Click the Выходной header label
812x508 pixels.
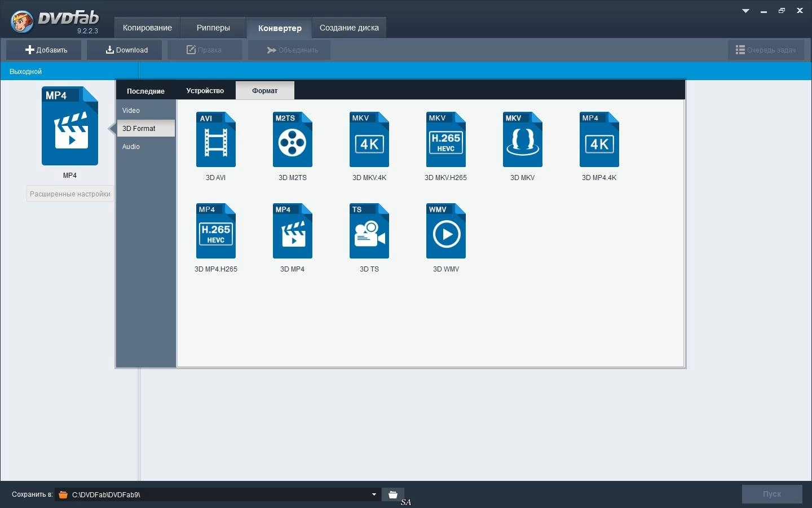[25, 72]
